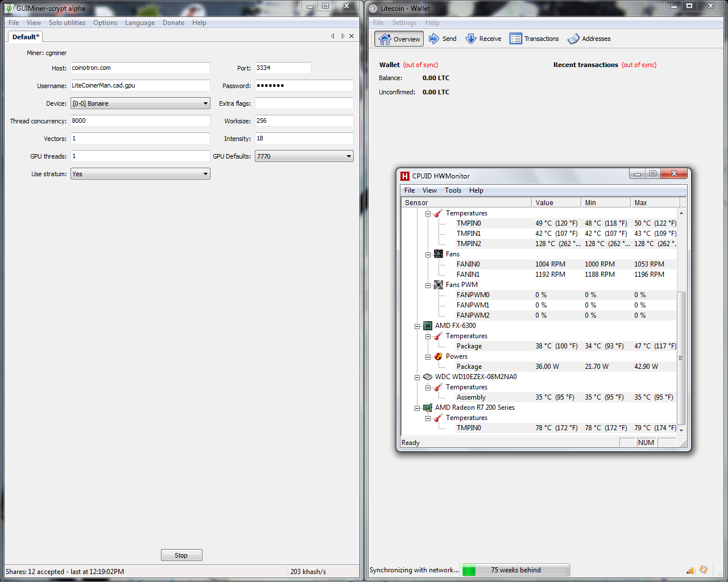Open the Use stratum dropdown

[140, 174]
